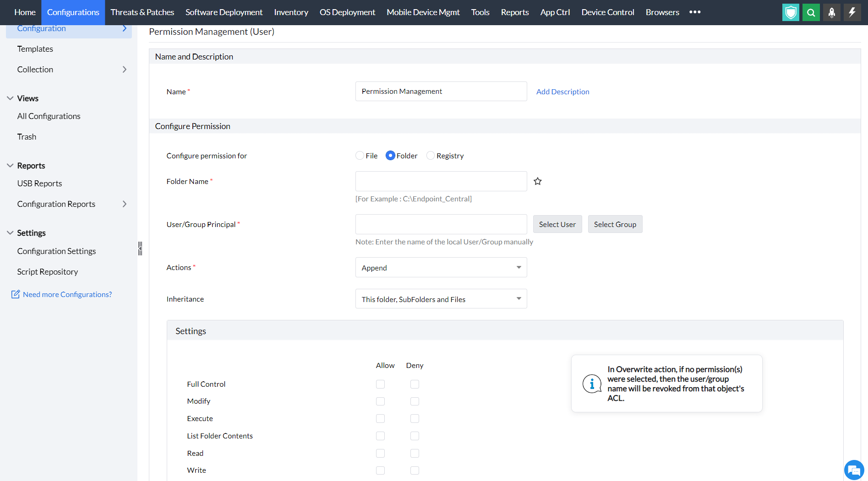
Task: Click the Select User button
Action: 557,224
